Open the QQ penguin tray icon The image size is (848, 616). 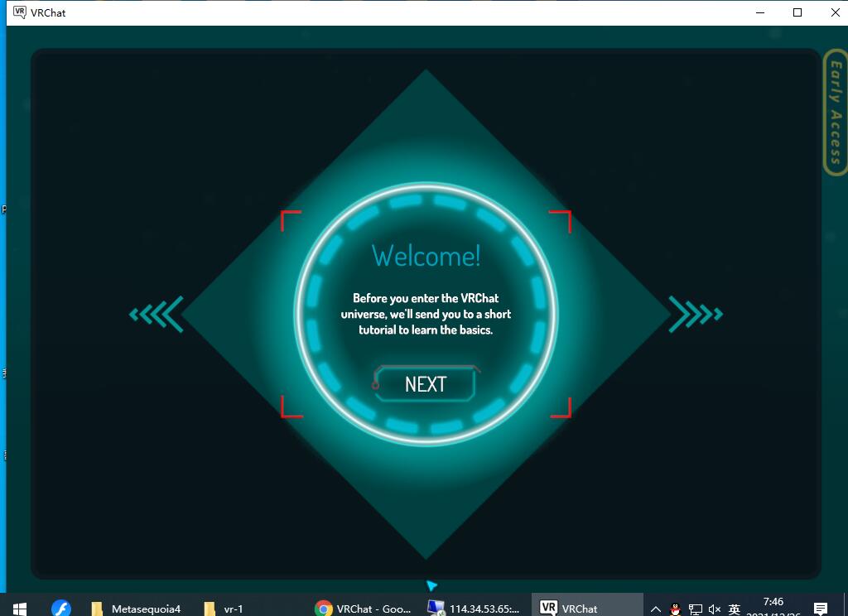coord(675,609)
